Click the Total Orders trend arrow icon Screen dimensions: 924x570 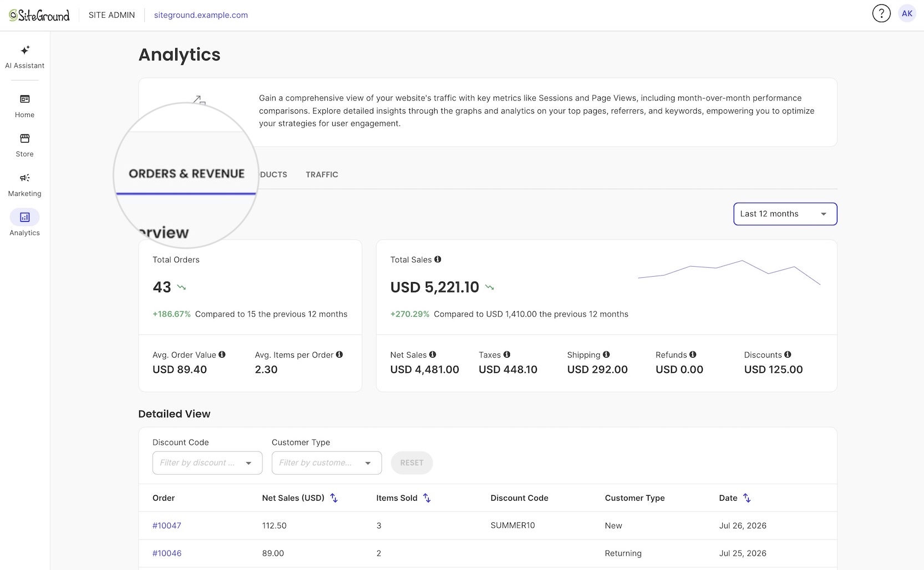tap(181, 287)
